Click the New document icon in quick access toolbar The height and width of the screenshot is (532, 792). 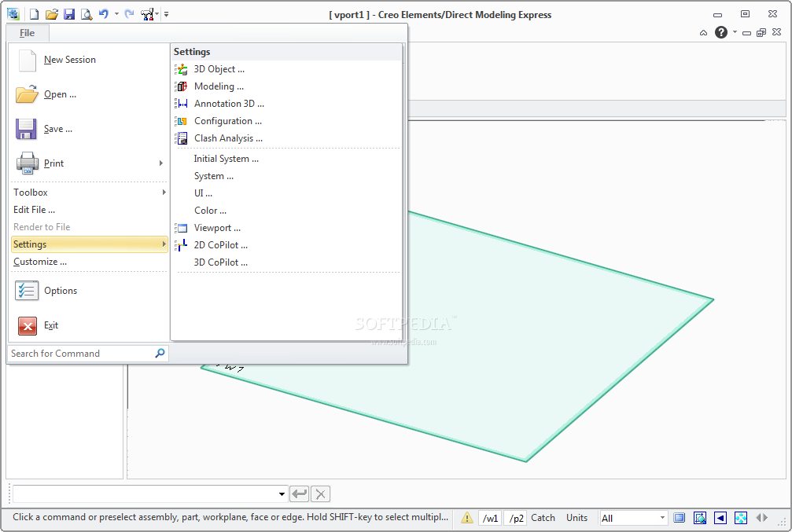pyautogui.click(x=34, y=14)
